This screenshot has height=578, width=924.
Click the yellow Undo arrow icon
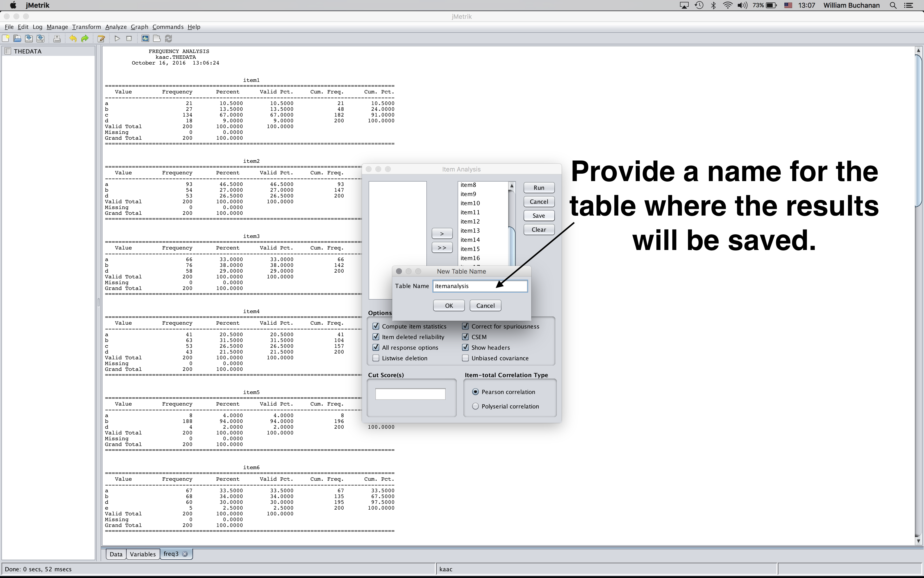73,39
